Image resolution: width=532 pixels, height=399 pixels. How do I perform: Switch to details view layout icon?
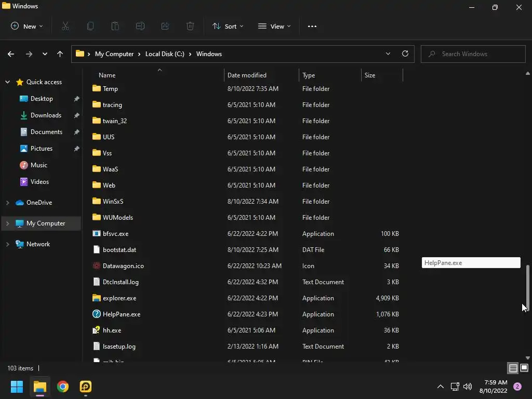(x=513, y=368)
